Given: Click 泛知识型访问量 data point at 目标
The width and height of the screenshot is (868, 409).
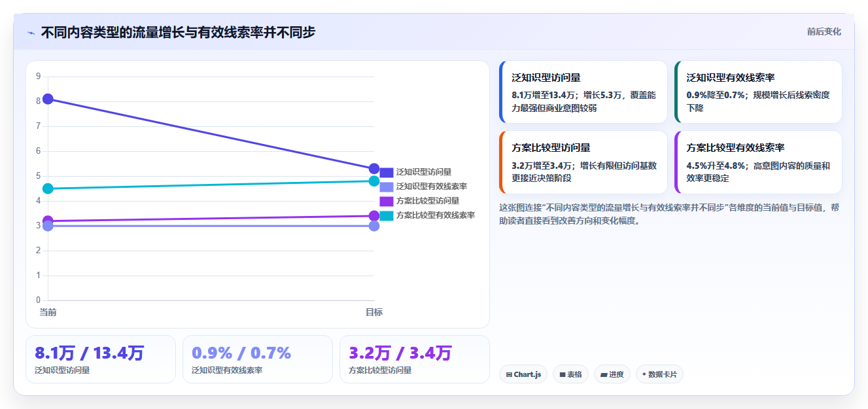Looking at the screenshot, I should point(374,169).
